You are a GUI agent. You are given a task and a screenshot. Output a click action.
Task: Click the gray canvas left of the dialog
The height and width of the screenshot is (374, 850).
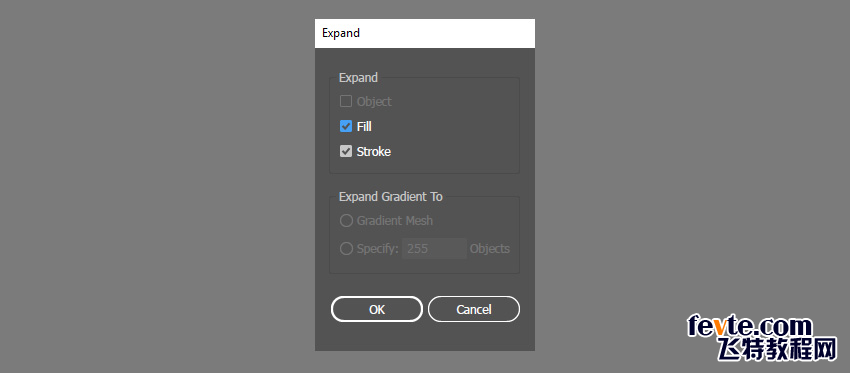coord(157,187)
